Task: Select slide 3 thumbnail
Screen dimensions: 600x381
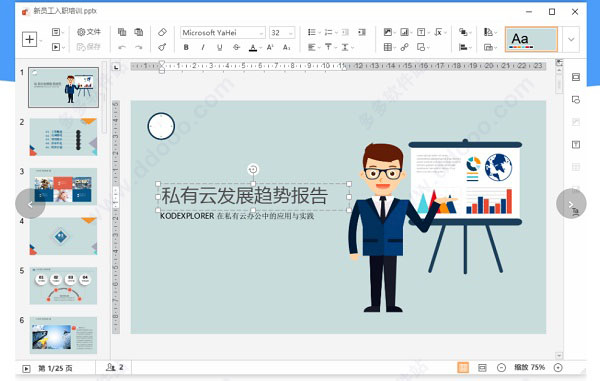Action: pos(63,185)
